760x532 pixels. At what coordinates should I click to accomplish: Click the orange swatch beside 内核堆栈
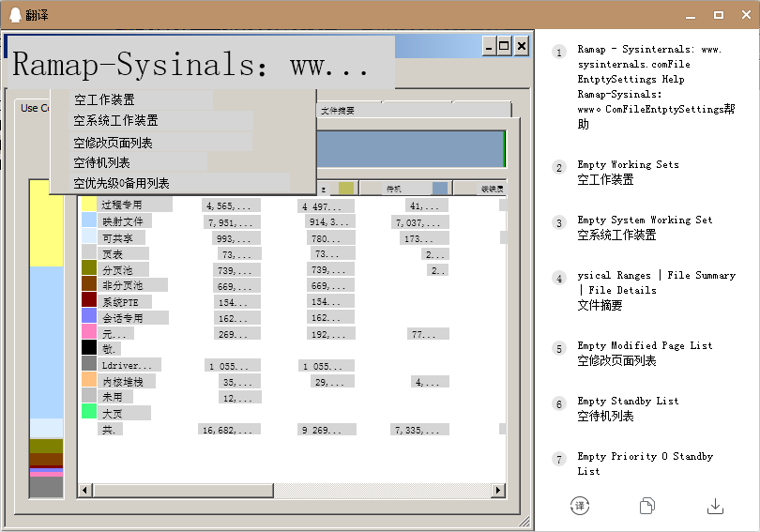click(89, 380)
